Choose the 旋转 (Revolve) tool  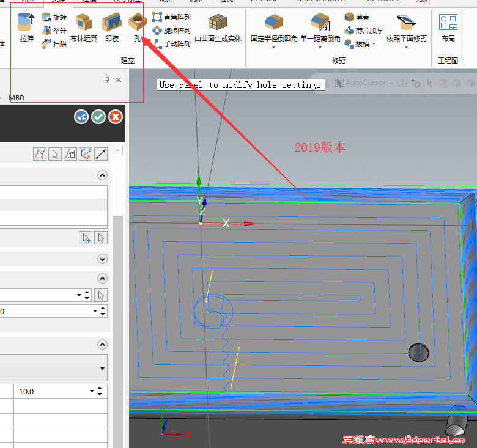[x=54, y=17]
